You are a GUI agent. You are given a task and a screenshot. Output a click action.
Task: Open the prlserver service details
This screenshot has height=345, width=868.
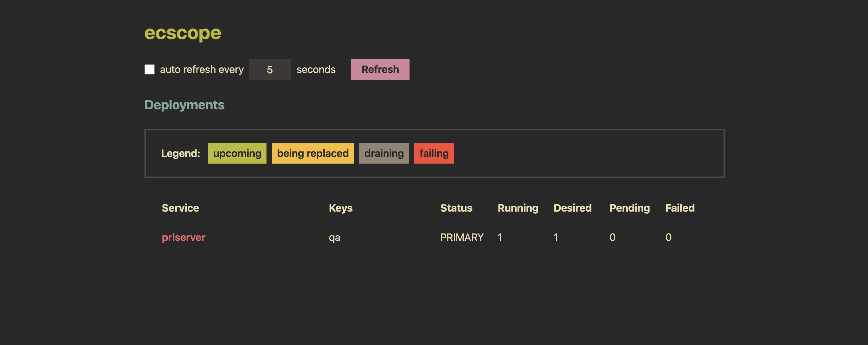[184, 237]
